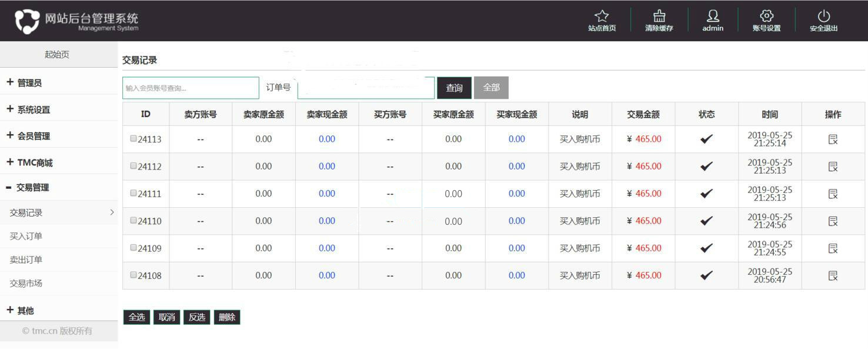Open the 买入订单 submenu item
The image size is (868, 349).
(26, 237)
